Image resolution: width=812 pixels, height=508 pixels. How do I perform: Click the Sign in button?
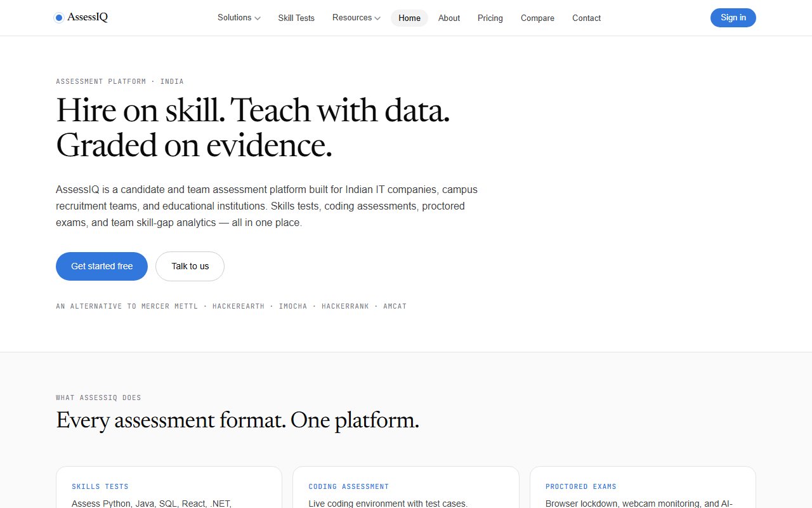pos(733,18)
